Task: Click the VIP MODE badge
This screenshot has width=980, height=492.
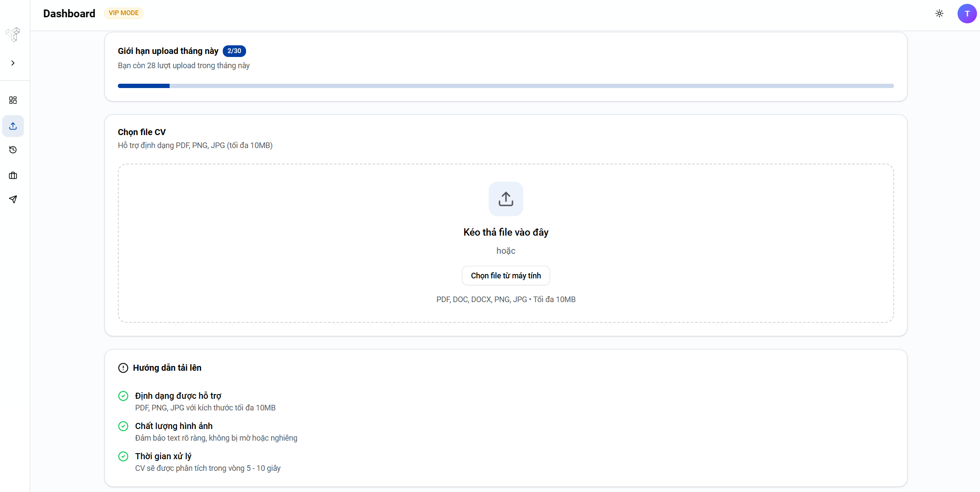Action: click(123, 13)
